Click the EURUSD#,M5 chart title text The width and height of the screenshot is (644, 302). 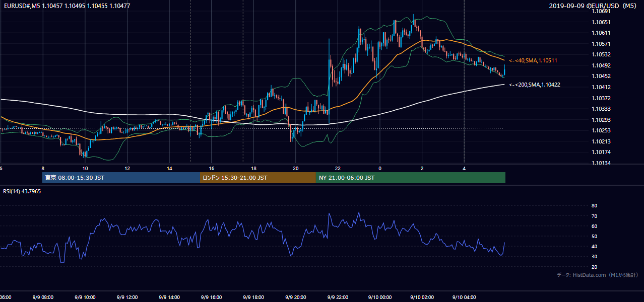[x=67, y=6]
